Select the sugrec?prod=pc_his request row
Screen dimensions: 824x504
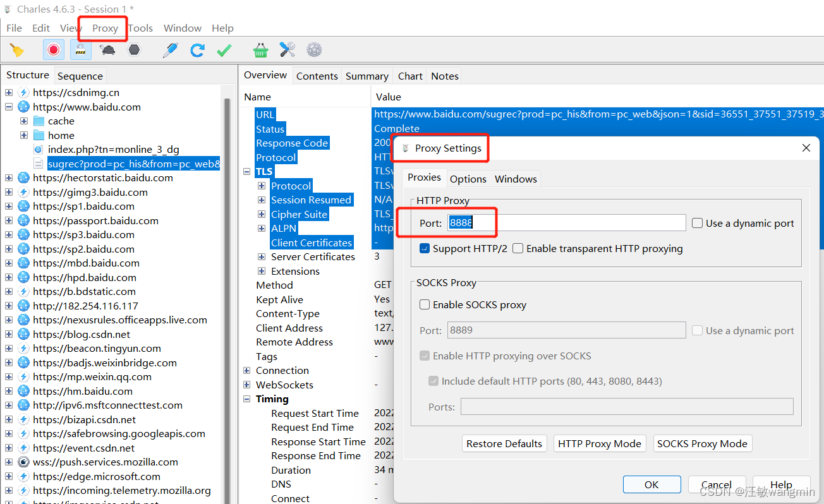pos(133,164)
